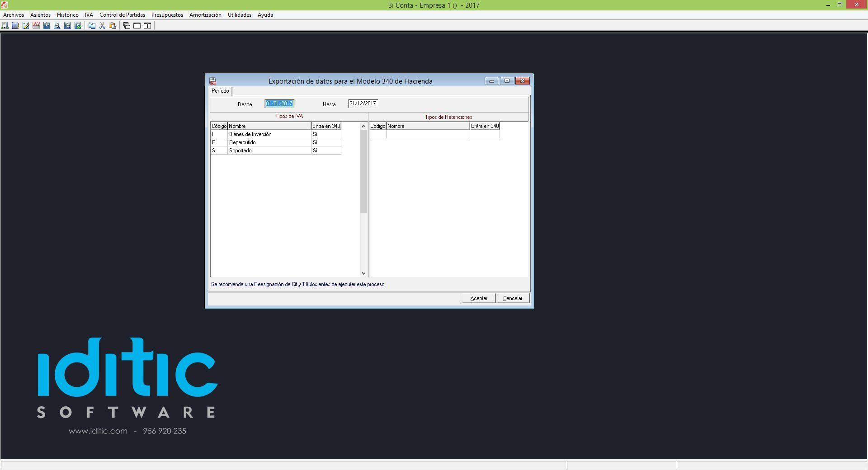Click the IVA table Código column header
868x470 pixels.
pyautogui.click(x=219, y=126)
